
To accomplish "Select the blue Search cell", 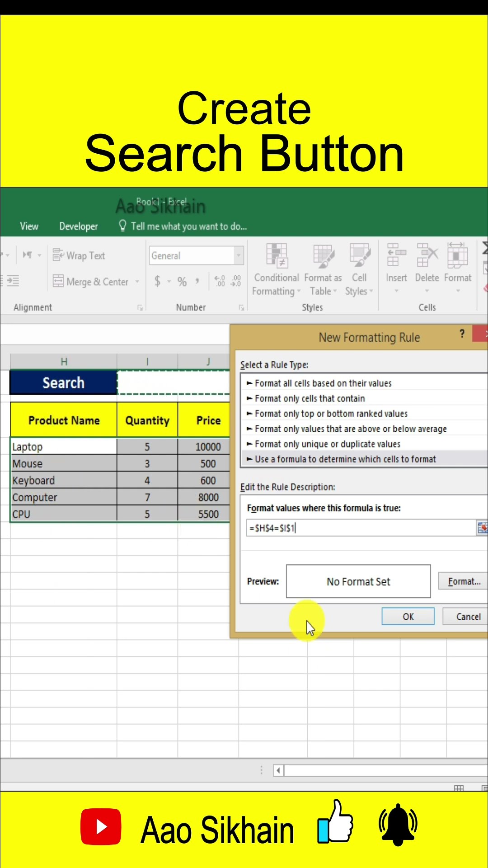I will coord(63,382).
